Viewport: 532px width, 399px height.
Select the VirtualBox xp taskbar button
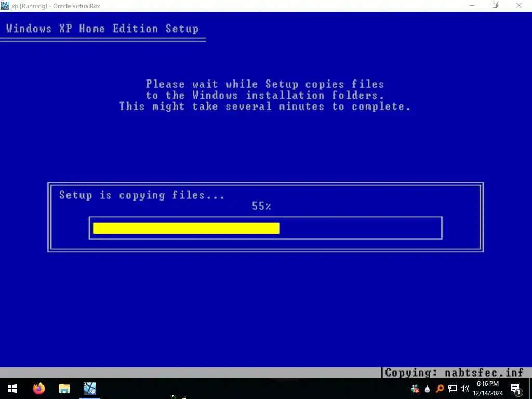coord(90,389)
